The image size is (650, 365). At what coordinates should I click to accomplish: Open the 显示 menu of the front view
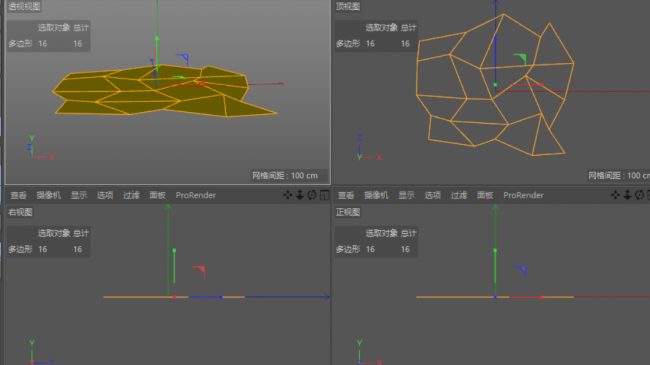406,195
